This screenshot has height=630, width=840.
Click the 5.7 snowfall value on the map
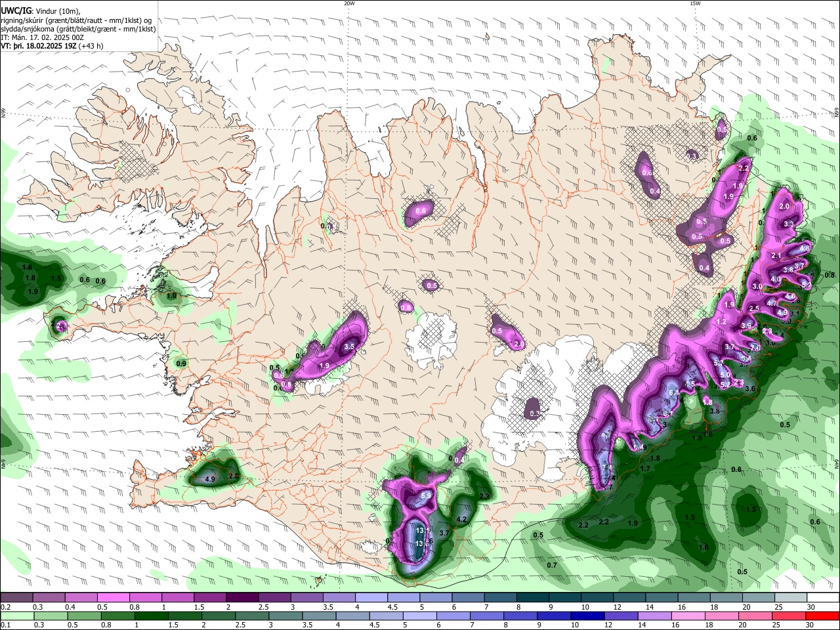pyautogui.click(x=718, y=363)
